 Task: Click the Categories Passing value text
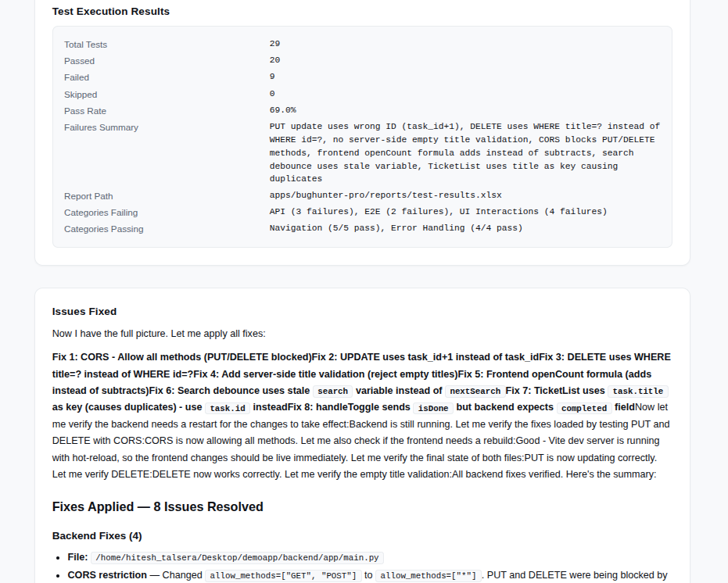click(396, 228)
